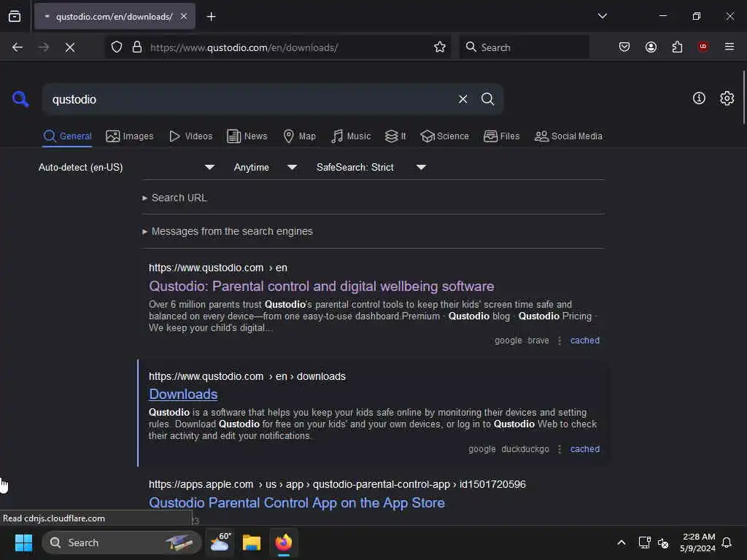Viewport: 747px width, 560px height.
Task: Open weather widget on taskbar
Action: click(x=220, y=542)
